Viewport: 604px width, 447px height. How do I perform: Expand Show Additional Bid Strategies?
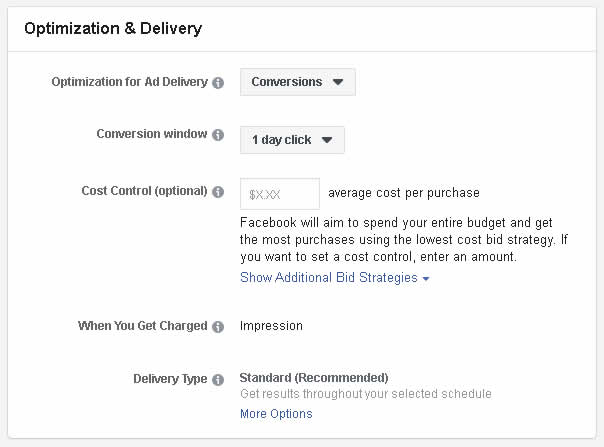pos(334,277)
